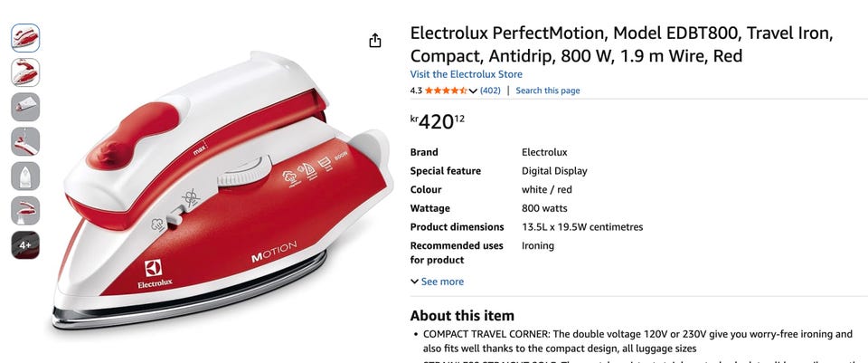The image size is (868, 363).
Task: Click the 4.3 rating number
Action: point(416,91)
